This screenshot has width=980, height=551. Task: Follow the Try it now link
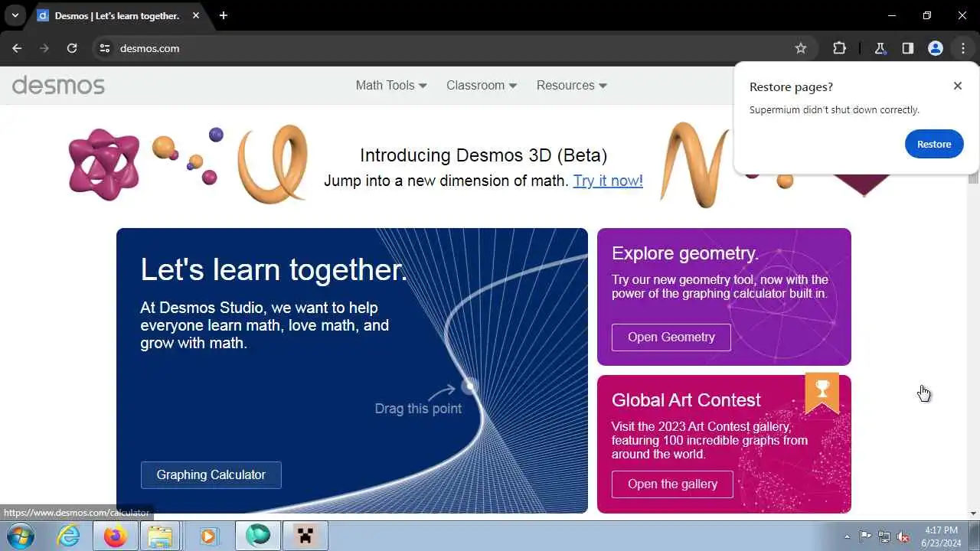coord(608,181)
